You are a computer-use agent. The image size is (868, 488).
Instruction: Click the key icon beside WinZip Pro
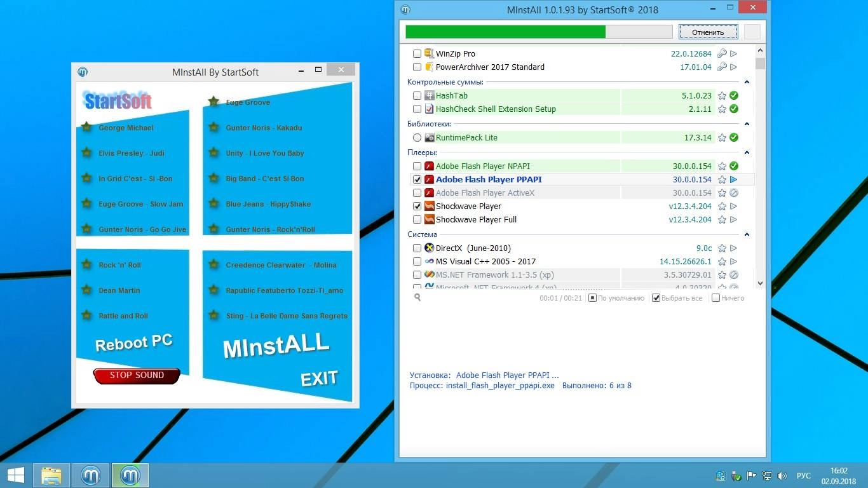pos(722,54)
